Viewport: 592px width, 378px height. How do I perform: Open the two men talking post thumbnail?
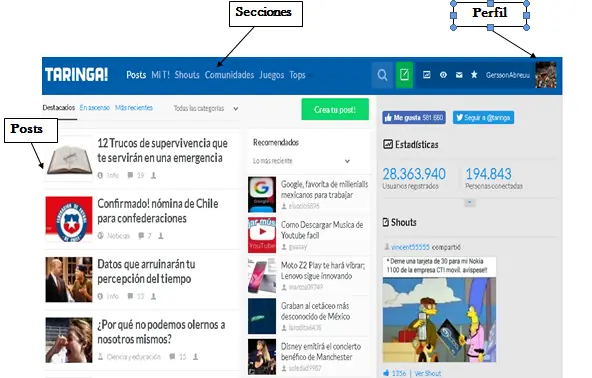[x=69, y=279]
